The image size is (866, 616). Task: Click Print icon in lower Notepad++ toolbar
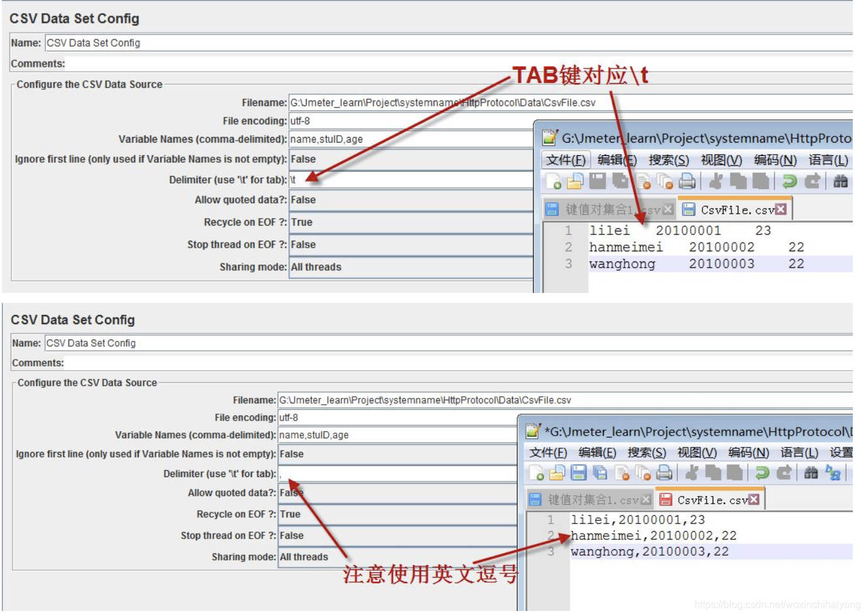665,473
